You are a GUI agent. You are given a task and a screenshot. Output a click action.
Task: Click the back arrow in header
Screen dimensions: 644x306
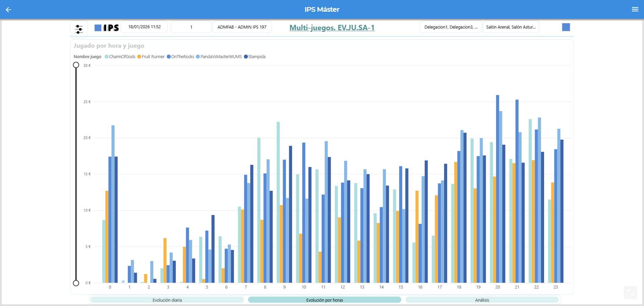click(x=8, y=10)
